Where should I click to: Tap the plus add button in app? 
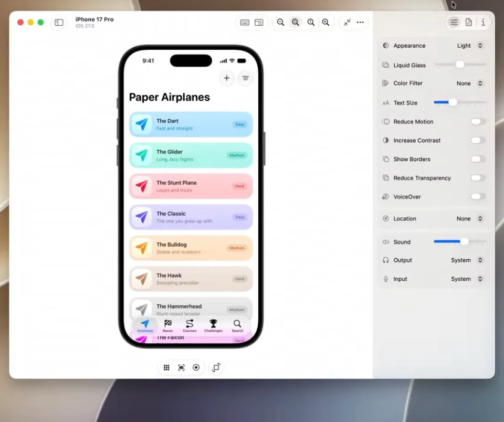227,78
